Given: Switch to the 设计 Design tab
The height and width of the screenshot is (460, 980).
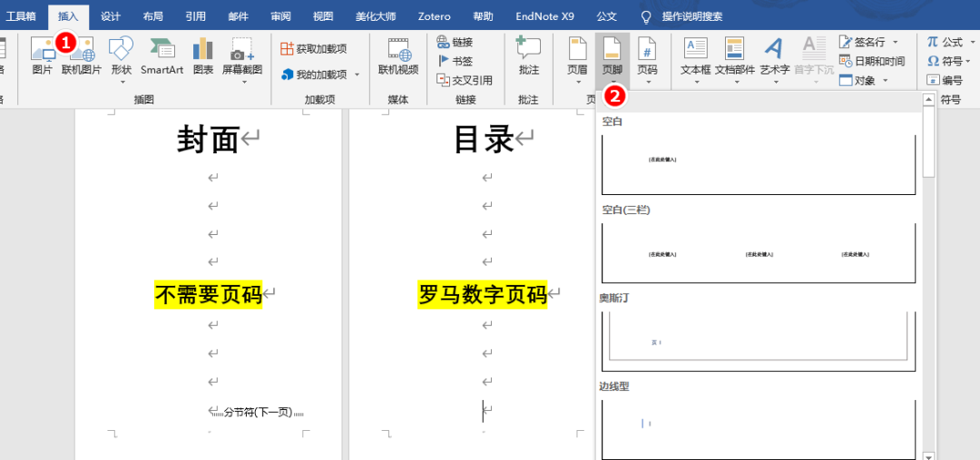Looking at the screenshot, I should point(111,16).
